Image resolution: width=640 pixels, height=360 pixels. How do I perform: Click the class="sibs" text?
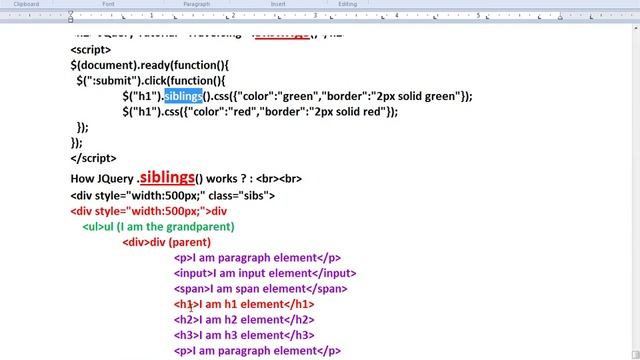pos(241,196)
